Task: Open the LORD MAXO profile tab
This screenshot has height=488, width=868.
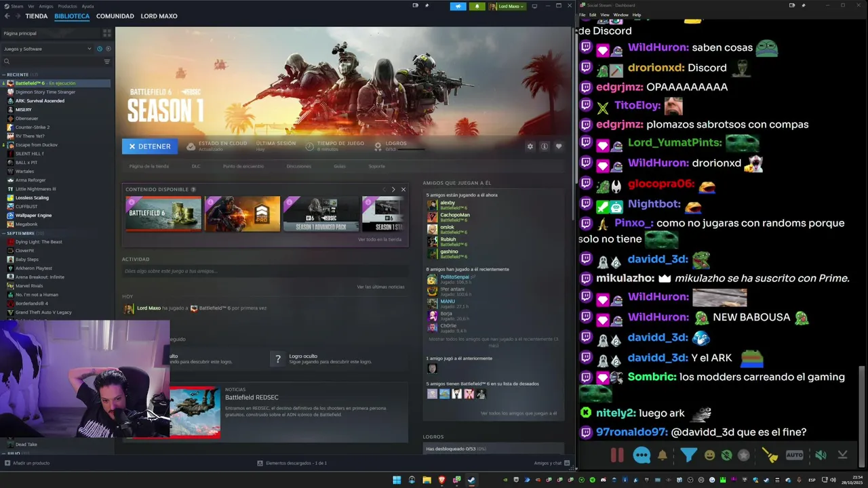Action: tap(159, 16)
